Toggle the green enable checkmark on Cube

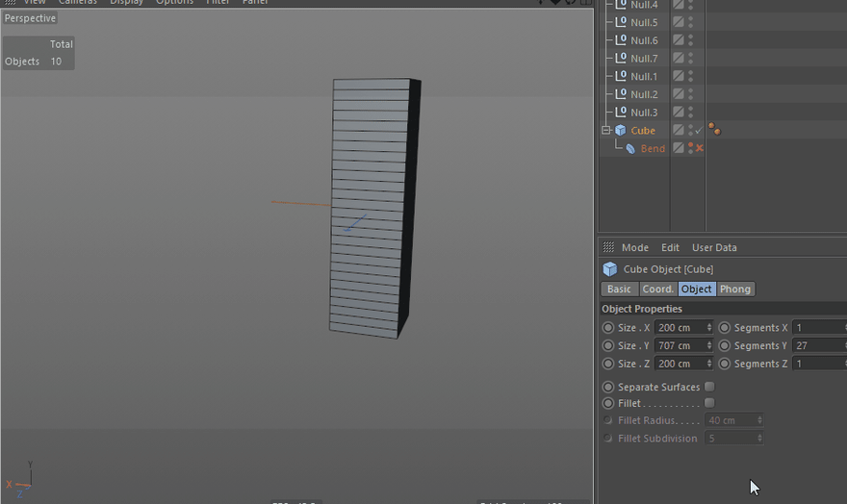(x=699, y=130)
